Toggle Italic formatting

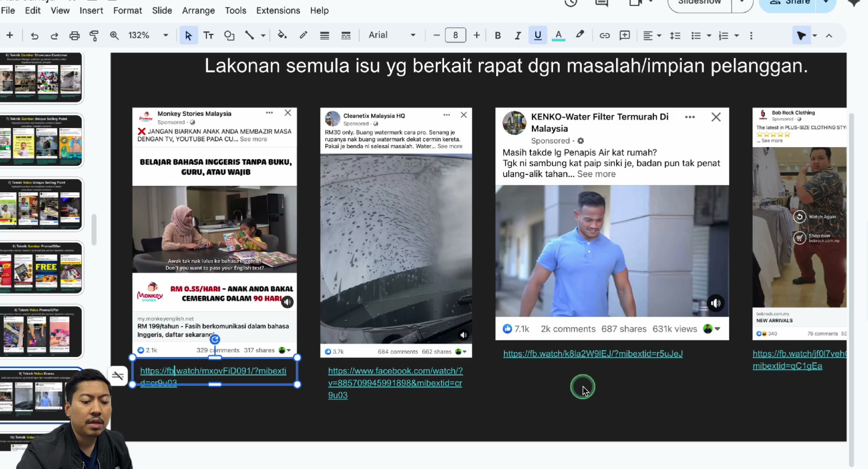pyautogui.click(x=517, y=36)
